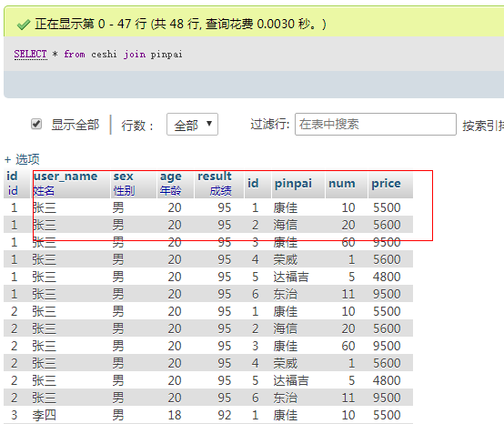Toggle the 显示全部 checkbox
Image resolution: width=504 pixels, height=424 pixels.
(x=36, y=124)
